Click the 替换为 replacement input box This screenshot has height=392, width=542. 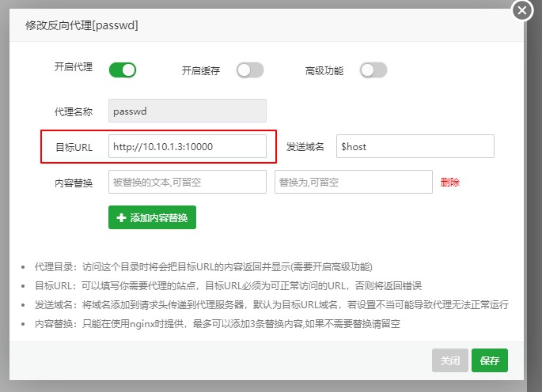[353, 182]
